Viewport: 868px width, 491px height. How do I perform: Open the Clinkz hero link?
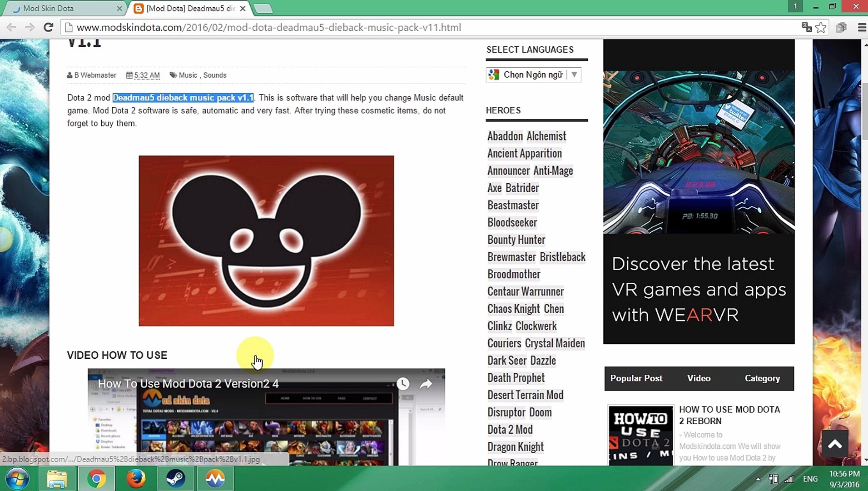click(500, 326)
